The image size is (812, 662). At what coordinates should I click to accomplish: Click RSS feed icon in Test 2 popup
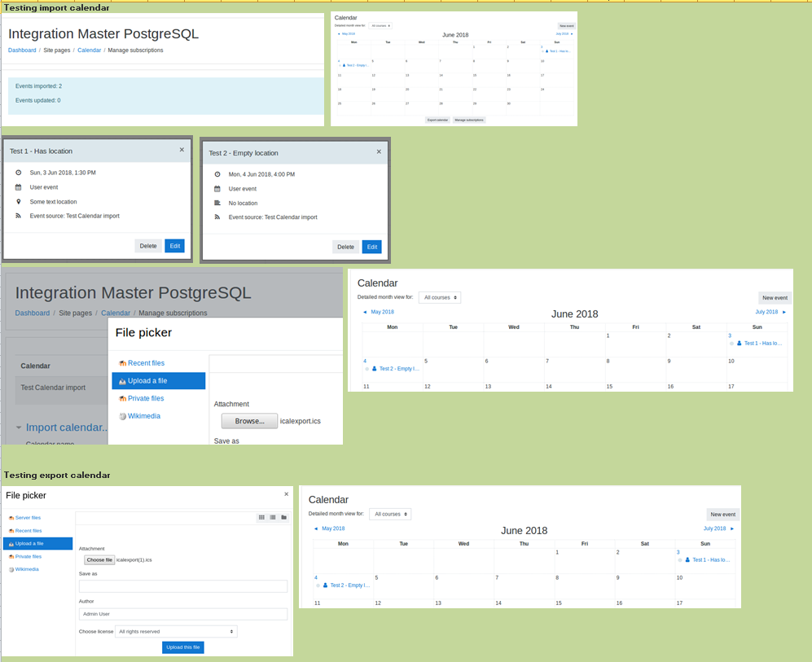(217, 217)
